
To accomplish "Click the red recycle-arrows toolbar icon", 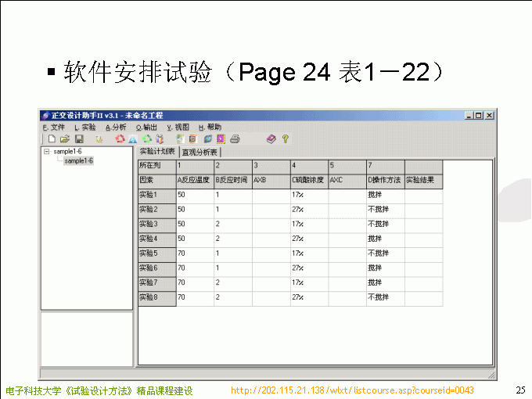I will (120, 139).
